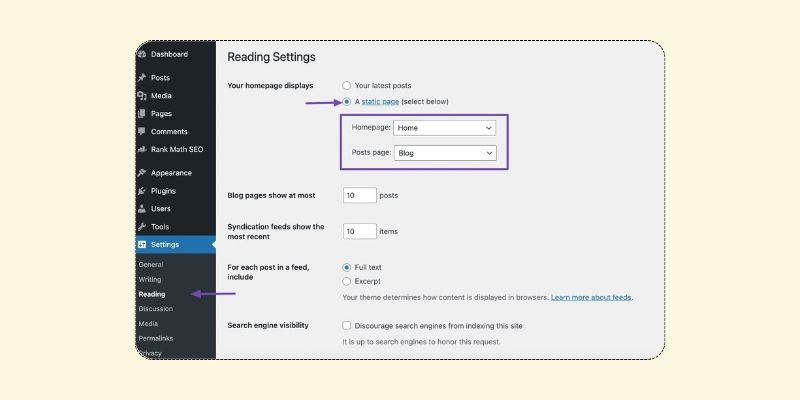Click the 'Reading Settings' heading text
The width and height of the screenshot is (800, 400).
(271, 57)
